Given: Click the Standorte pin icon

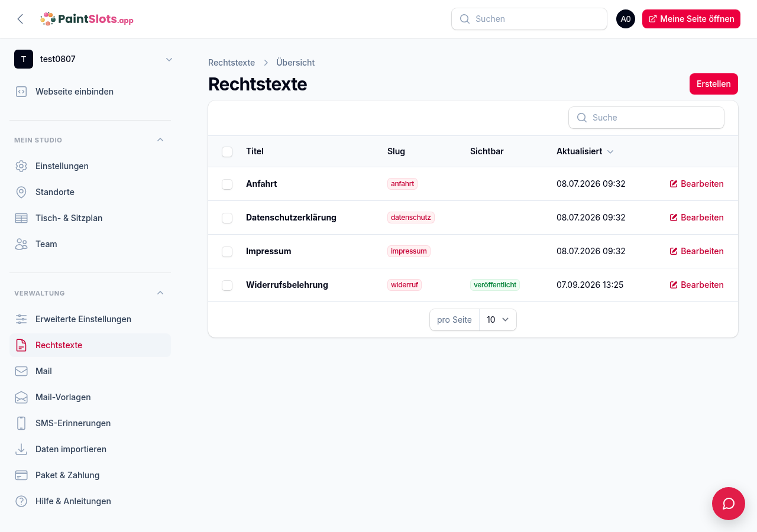Looking at the screenshot, I should (x=21, y=192).
